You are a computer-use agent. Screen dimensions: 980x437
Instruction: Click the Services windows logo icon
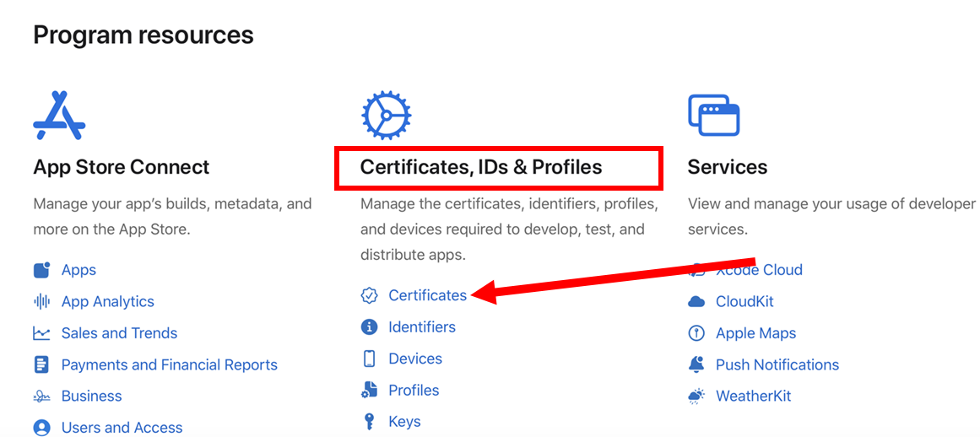click(714, 115)
